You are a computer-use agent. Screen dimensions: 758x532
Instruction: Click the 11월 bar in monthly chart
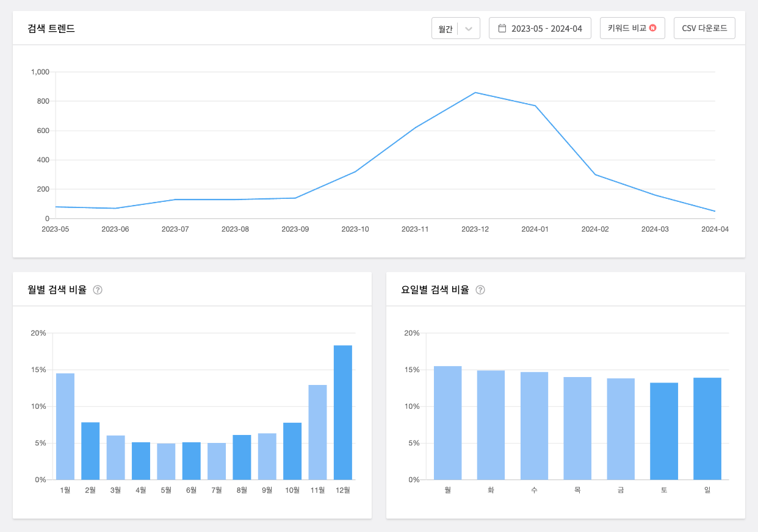coord(317,432)
